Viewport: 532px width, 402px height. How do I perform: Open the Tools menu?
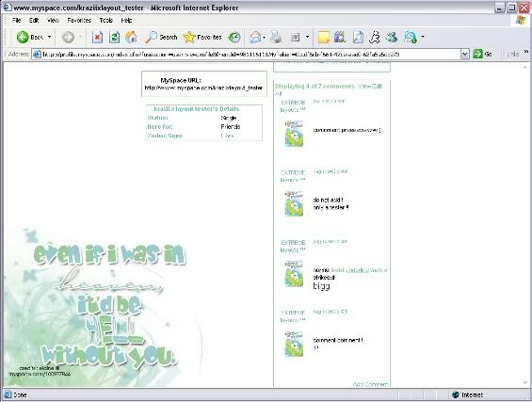[x=105, y=21]
